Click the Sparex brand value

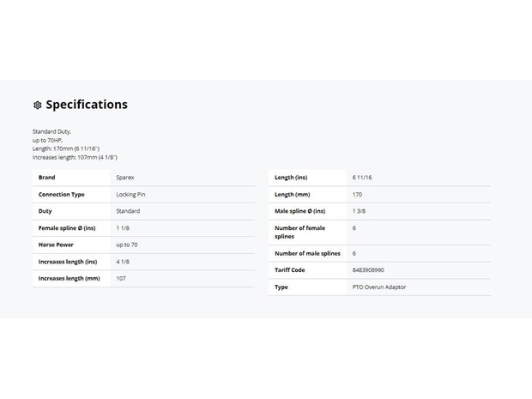[x=125, y=178]
